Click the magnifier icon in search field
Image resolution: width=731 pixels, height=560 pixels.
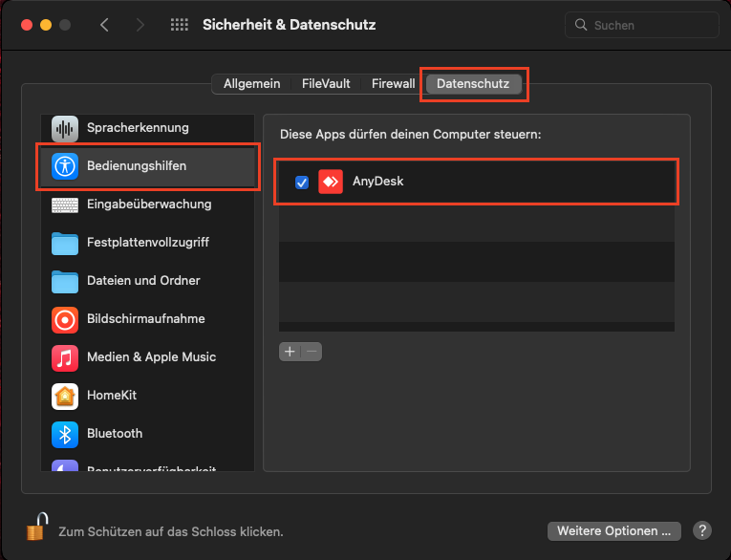coord(580,25)
